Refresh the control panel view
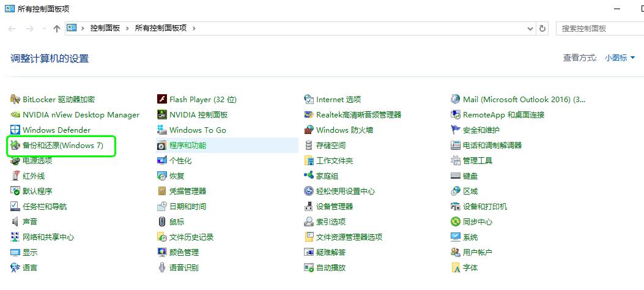This screenshot has height=290, width=644. [542, 28]
